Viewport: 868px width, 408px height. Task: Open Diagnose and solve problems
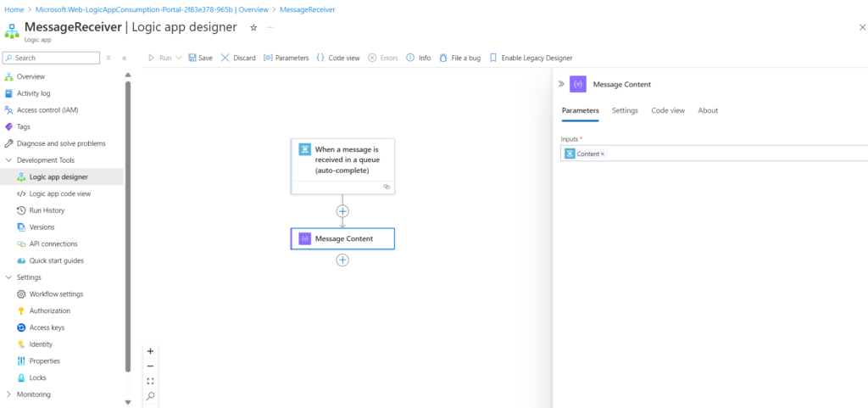[x=61, y=143]
